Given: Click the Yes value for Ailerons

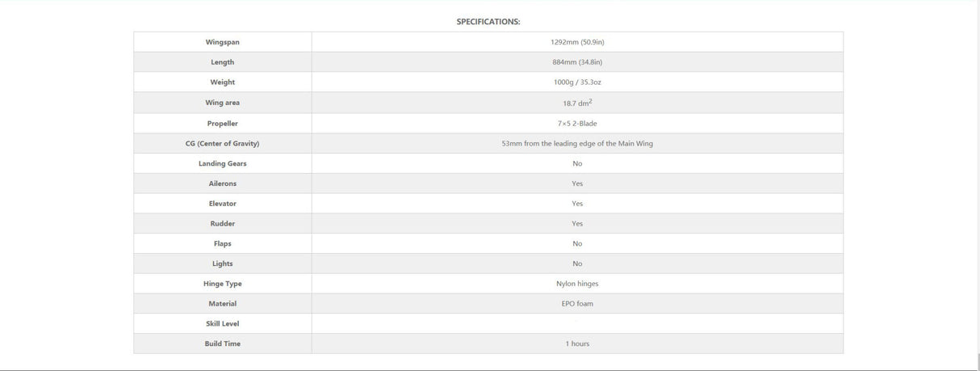Looking at the screenshot, I should [x=577, y=183].
